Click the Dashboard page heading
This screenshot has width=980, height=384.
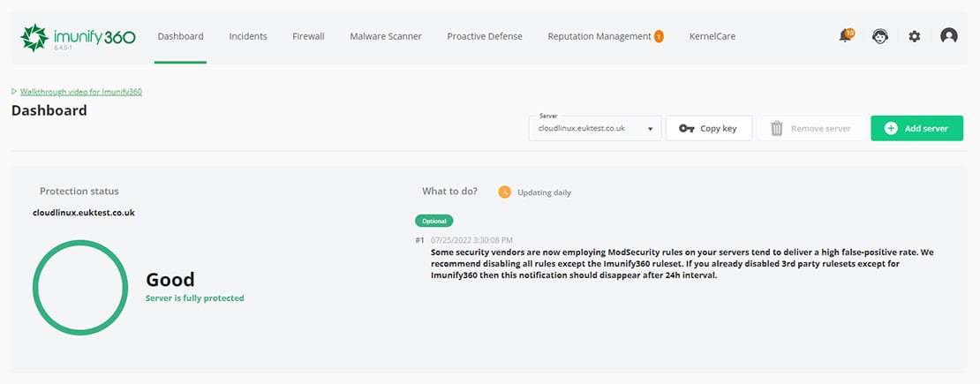(x=49, y=110)
